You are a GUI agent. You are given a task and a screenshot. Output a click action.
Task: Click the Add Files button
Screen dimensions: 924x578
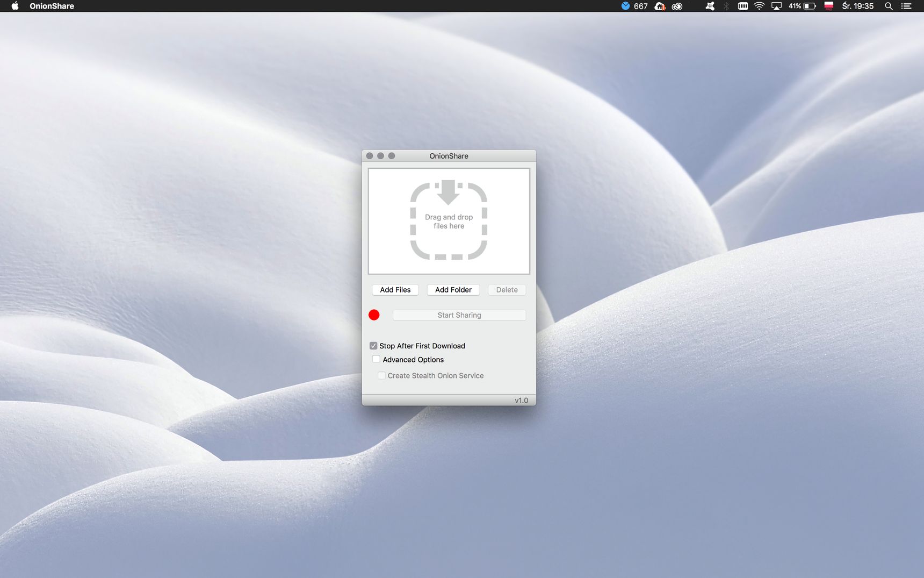(395, 290)
